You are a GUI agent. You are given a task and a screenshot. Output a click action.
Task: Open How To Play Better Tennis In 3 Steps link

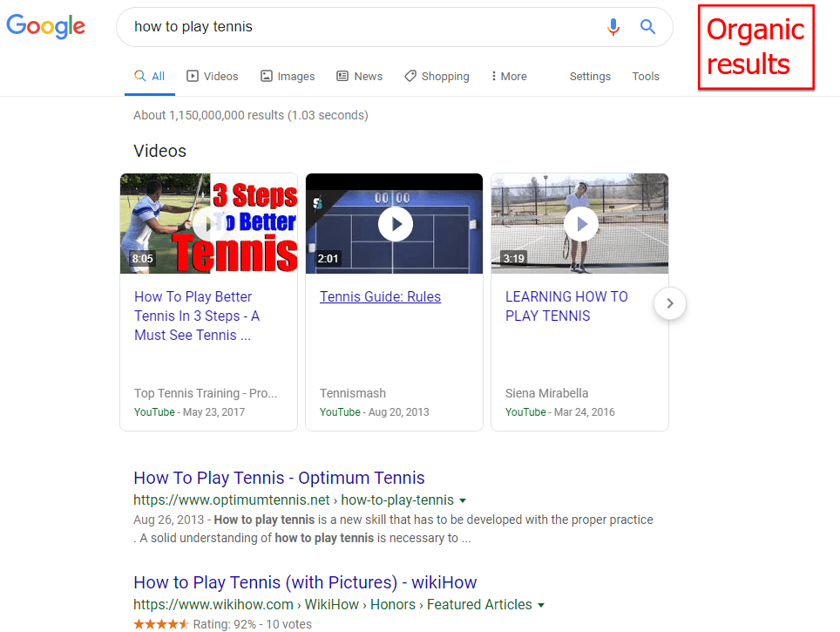197,316
